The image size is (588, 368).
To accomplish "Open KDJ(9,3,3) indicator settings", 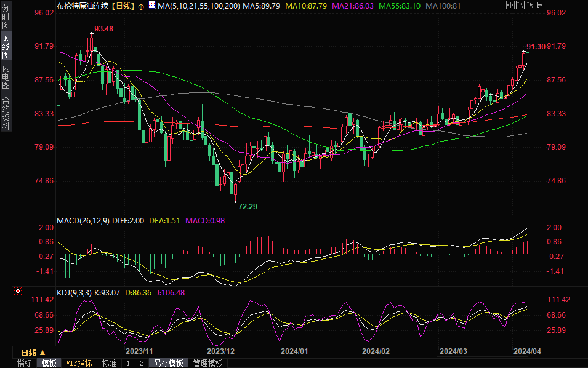I will 73,293.
